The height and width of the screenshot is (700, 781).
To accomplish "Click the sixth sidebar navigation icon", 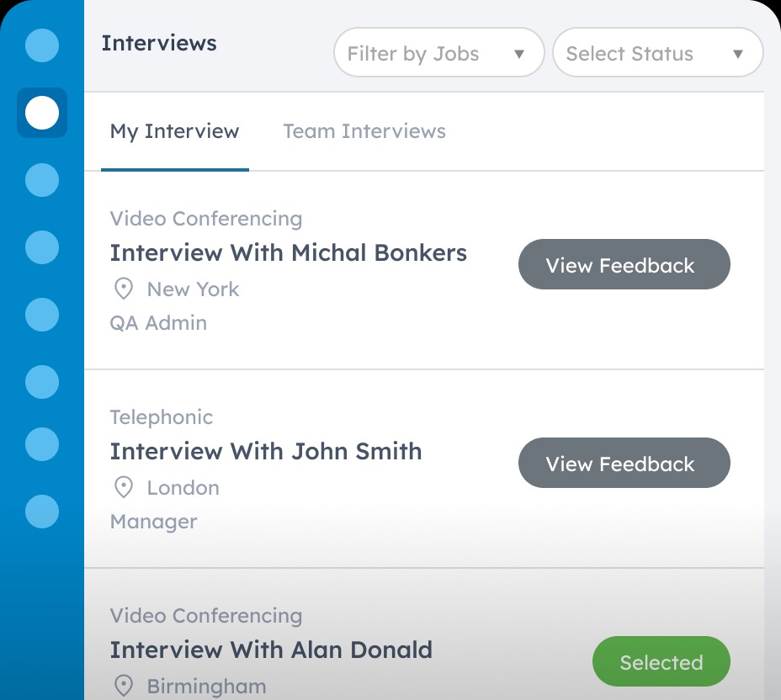I will click(x=42, y=382).
